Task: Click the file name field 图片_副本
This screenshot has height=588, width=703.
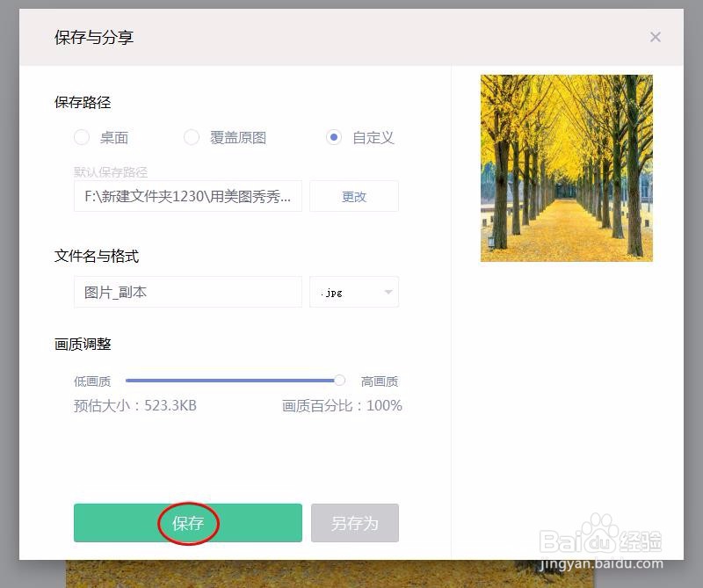Action: (188, 292)
